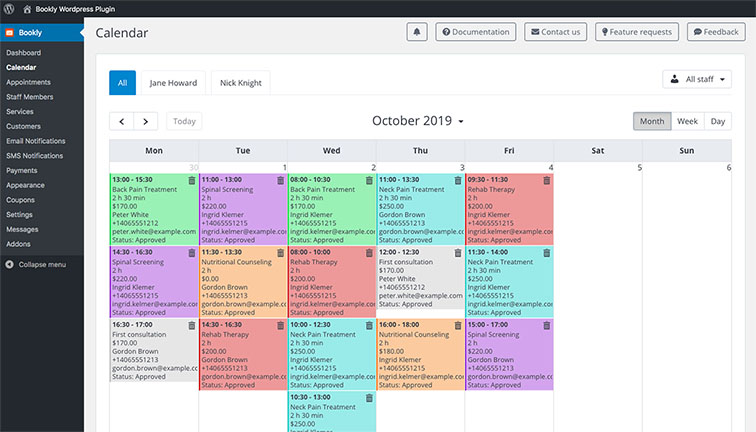
Task: Click the notifications bell button
Action: pyautogui.click(x=417, y=32)
